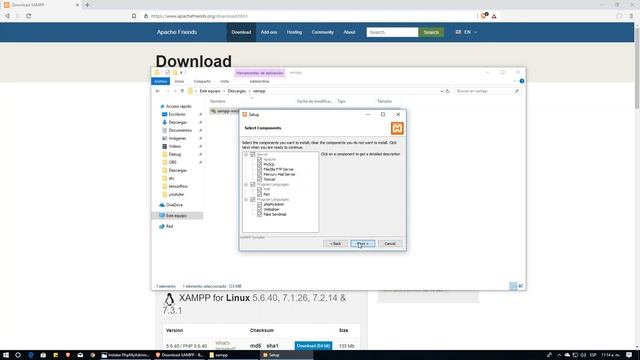Open the EN language dropdown
Screen dimensions: 640x360
467,32
